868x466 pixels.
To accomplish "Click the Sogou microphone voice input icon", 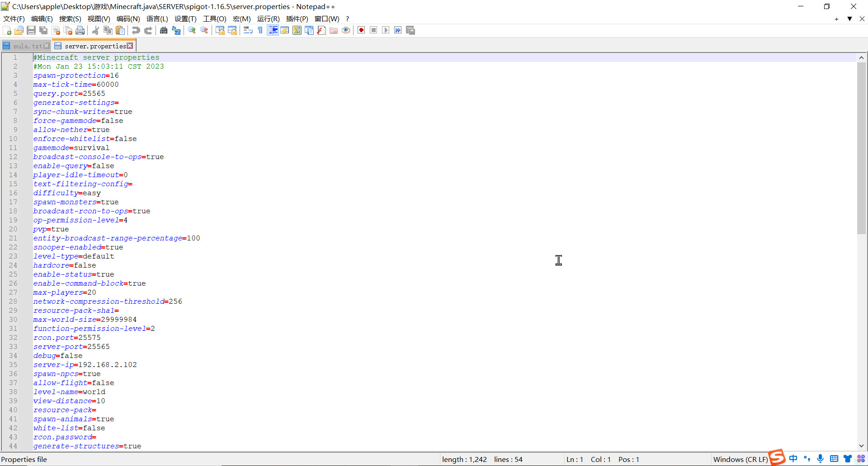I will click(x=820, y=459).
